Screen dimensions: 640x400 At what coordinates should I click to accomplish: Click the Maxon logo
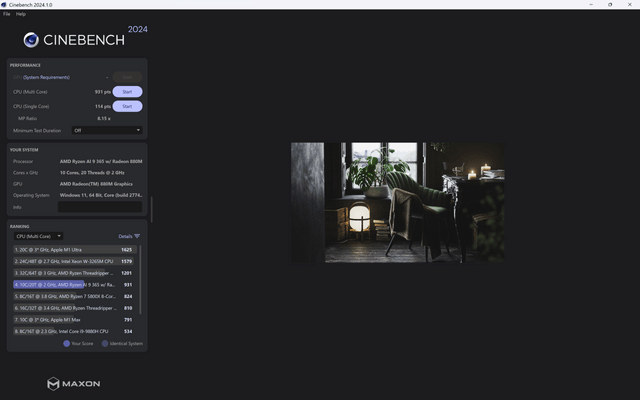tap(73, 384)
